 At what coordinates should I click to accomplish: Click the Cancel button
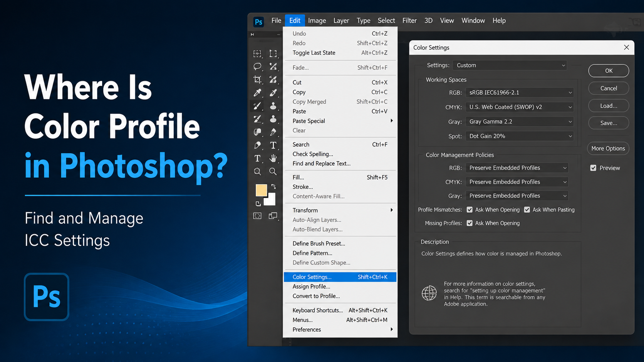609,88
